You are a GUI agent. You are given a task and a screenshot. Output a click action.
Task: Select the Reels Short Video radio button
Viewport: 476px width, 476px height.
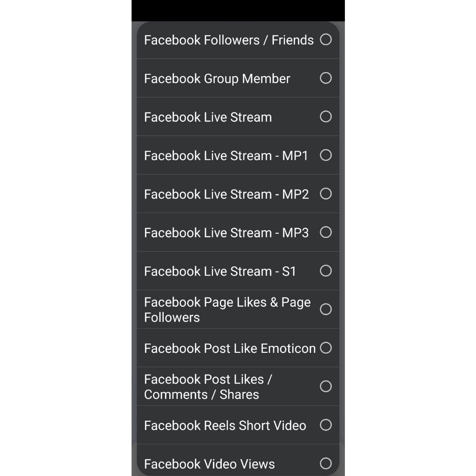(x=326, y=425)
